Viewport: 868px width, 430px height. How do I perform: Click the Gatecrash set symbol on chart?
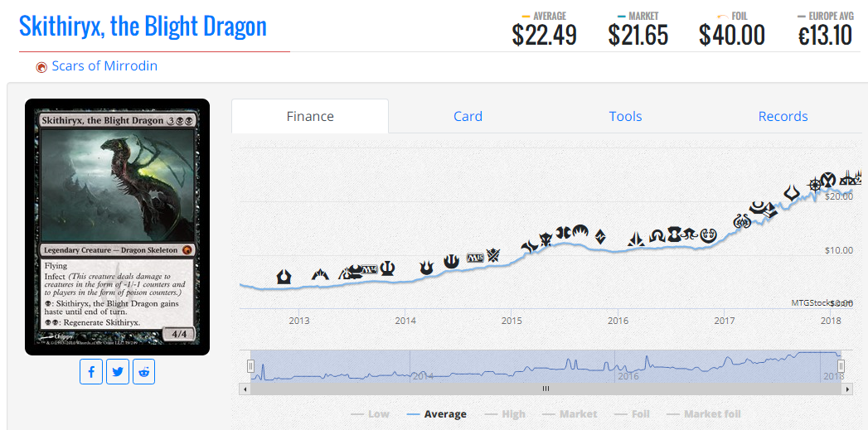click(x=320, y=273)
